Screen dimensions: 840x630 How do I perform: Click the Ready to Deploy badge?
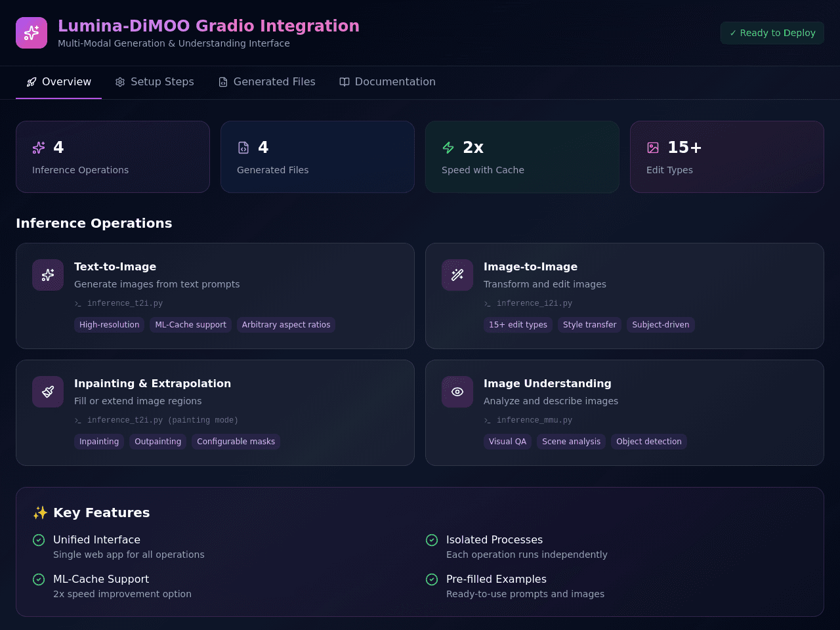point(772,33)
